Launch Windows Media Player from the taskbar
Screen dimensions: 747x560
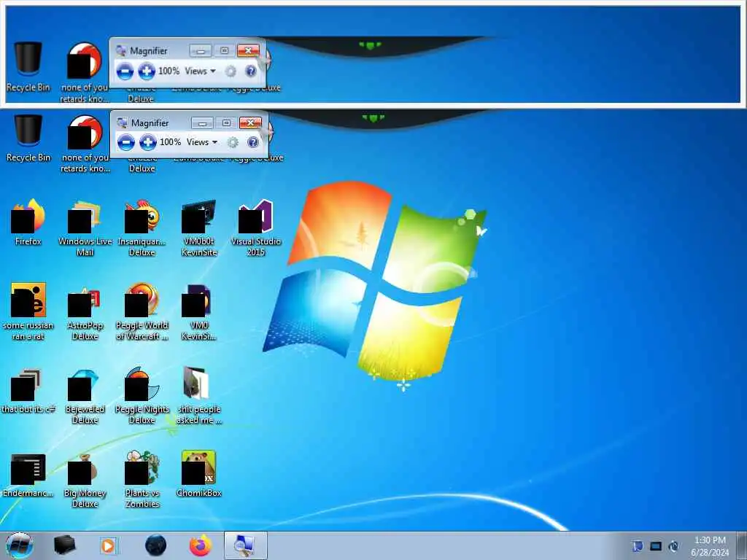tap(108, 545)
